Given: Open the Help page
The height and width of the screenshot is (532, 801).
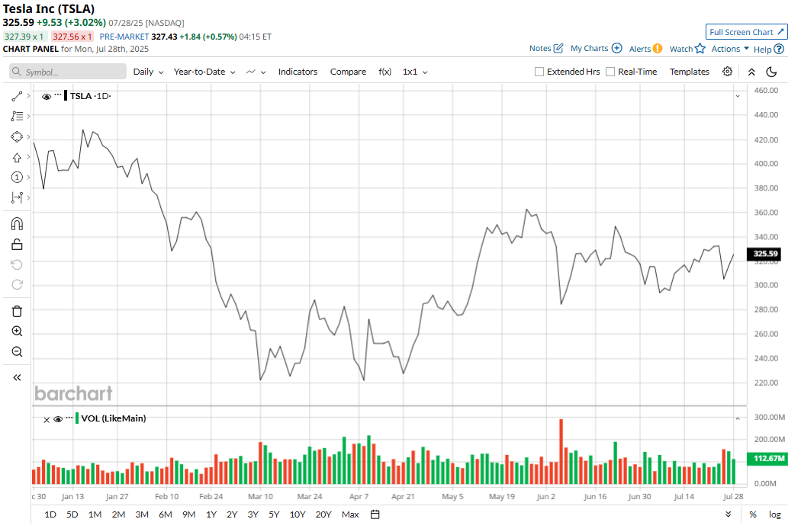Looking at the screenshot, I should pos(769,49).
